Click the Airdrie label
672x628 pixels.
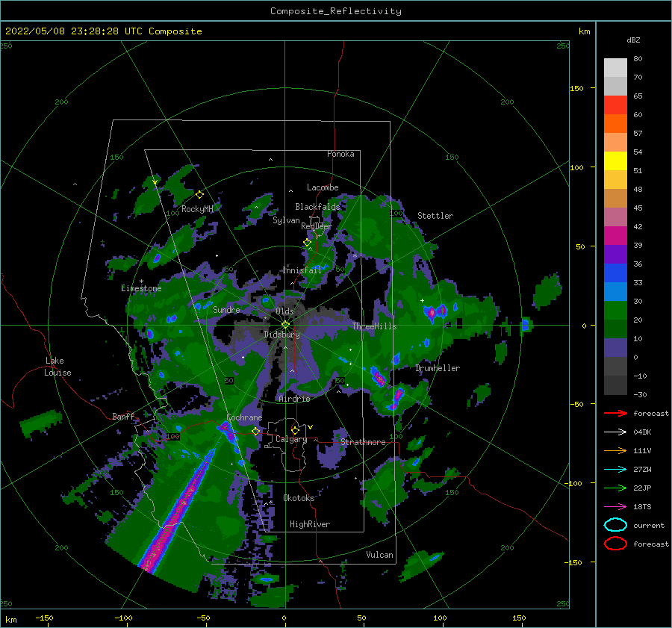click(294, 399)
